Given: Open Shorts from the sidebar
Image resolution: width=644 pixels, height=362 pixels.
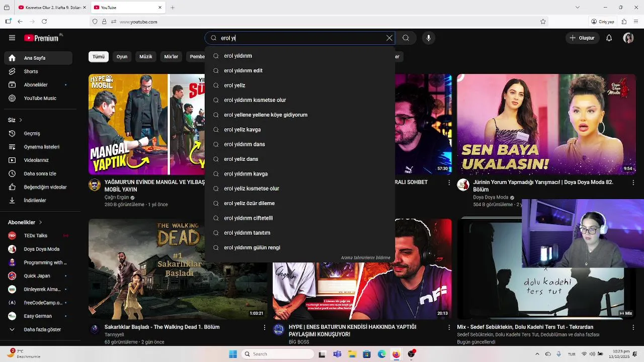Looking at the screenshot, I should click(x=39, y=71).
